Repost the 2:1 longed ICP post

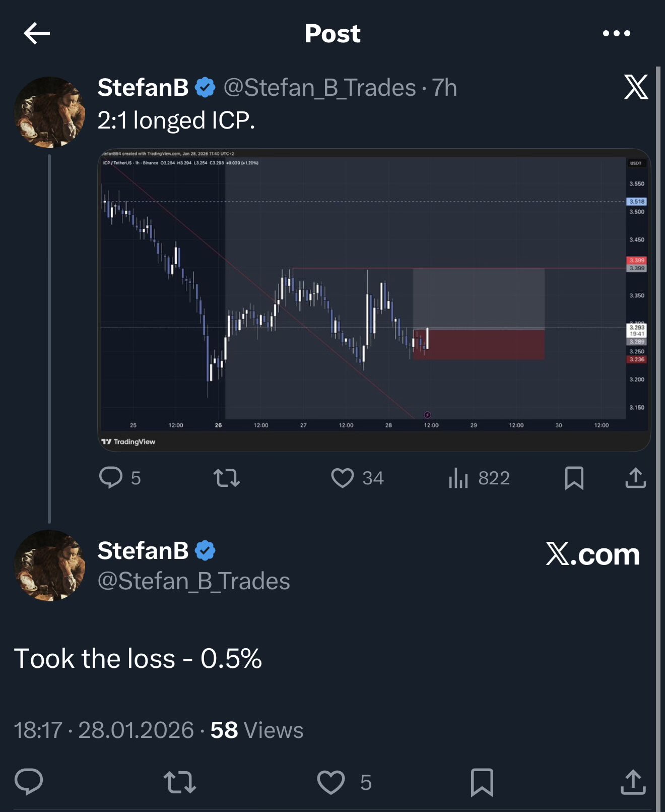pyautogui.click(x=227, y=477)
